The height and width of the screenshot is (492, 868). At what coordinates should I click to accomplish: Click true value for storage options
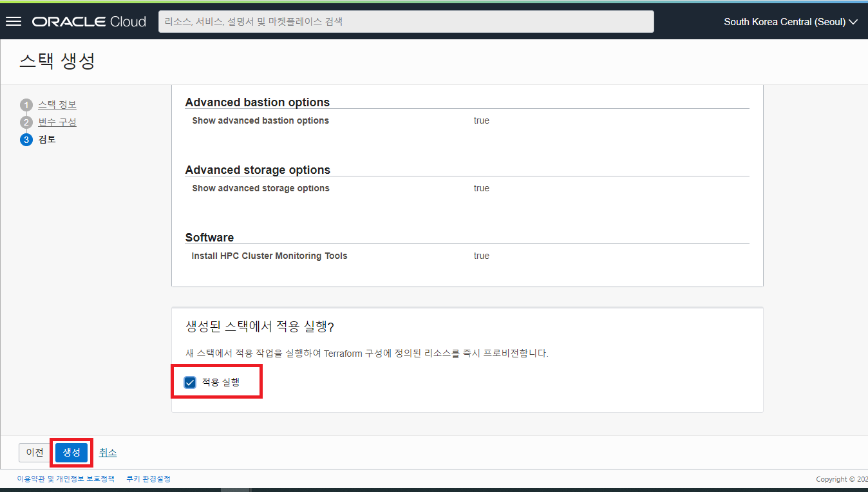[482, 188]
